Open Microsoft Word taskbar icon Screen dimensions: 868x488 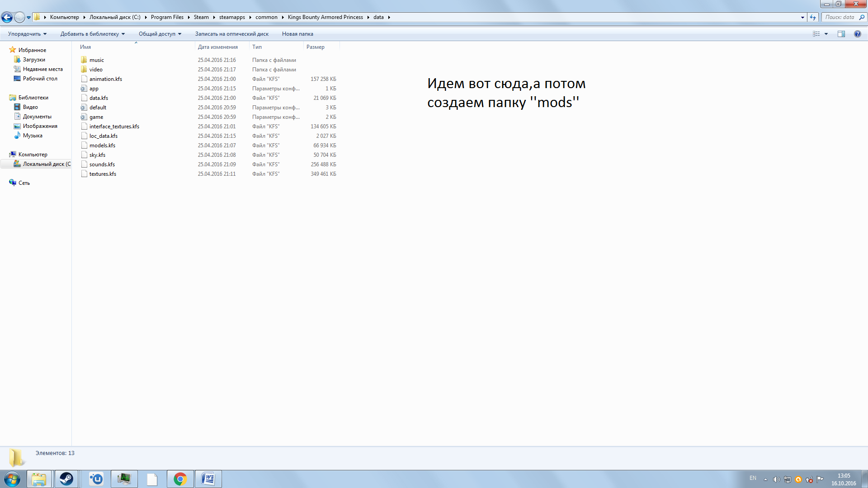(208, 479)
